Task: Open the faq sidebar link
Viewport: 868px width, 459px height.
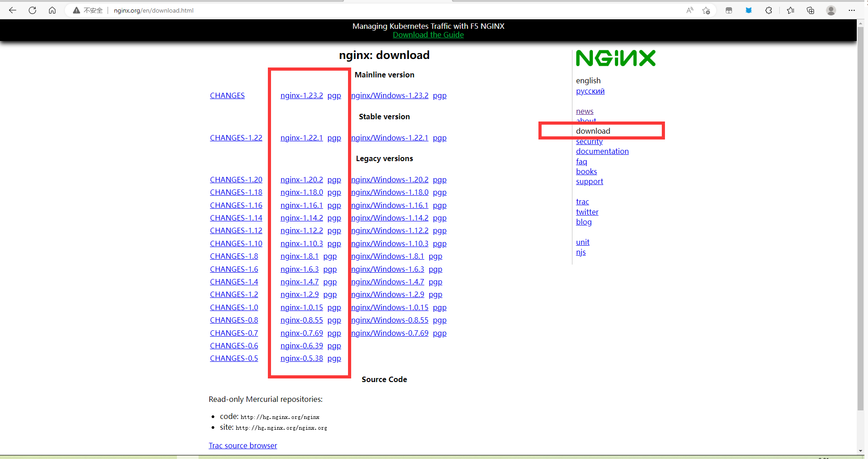Action: [x=582, y=162]
